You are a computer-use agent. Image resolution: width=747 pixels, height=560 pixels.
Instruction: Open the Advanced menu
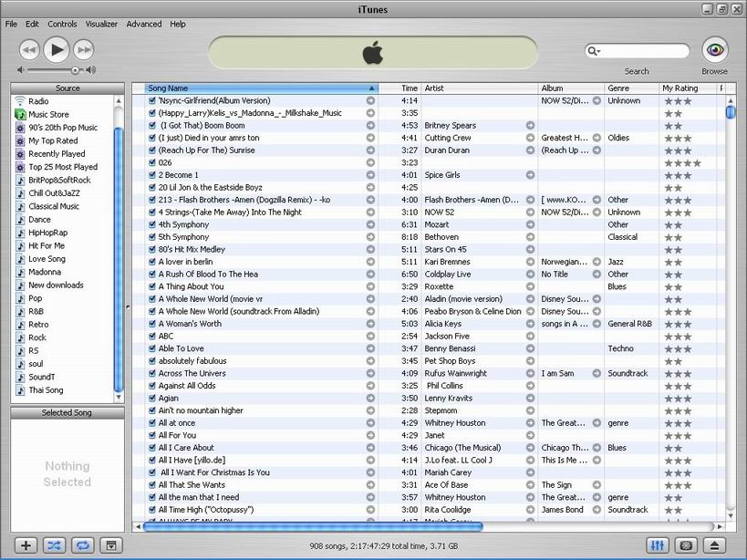(x=144, y=24)
